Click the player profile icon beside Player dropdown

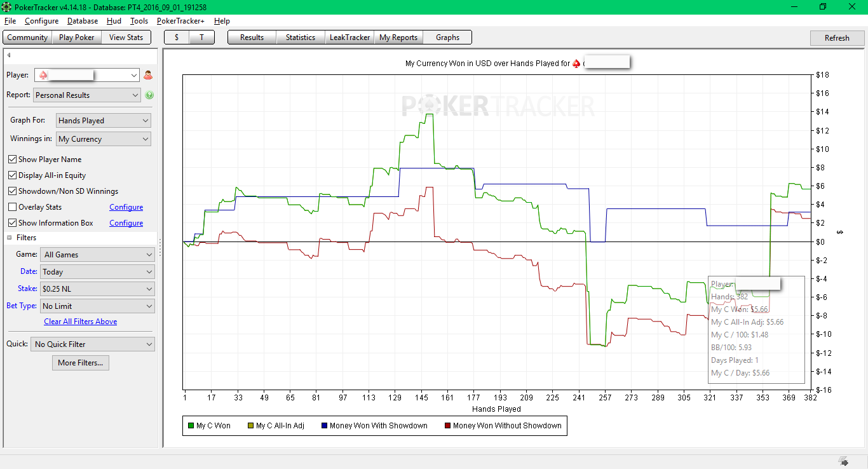tap(148, 75)
